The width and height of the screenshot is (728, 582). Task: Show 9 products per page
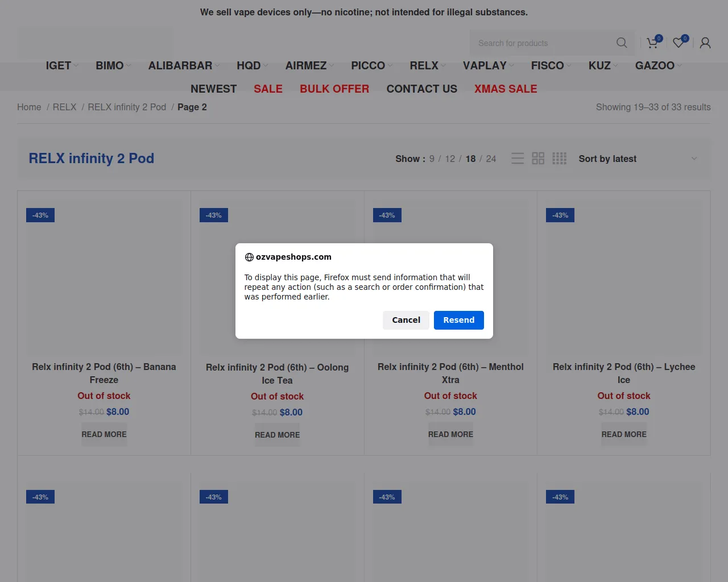pos(432,159)
